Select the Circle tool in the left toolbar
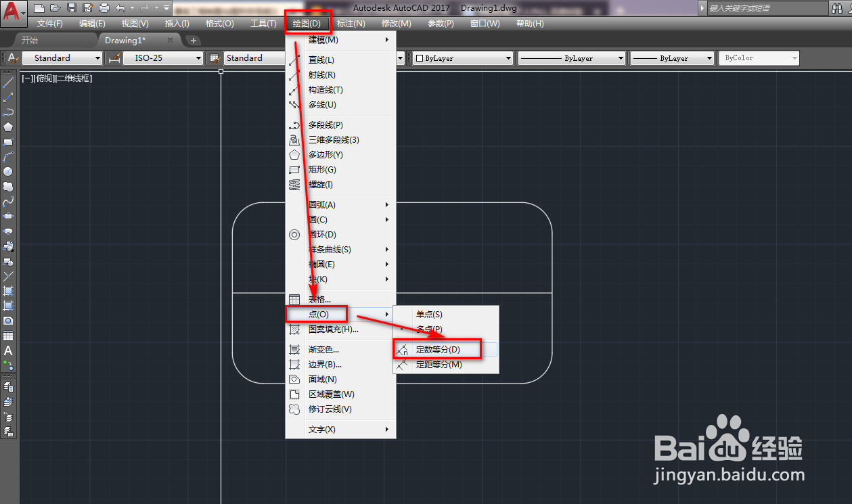Screen dimensions: 852x504 click(8, 172)
